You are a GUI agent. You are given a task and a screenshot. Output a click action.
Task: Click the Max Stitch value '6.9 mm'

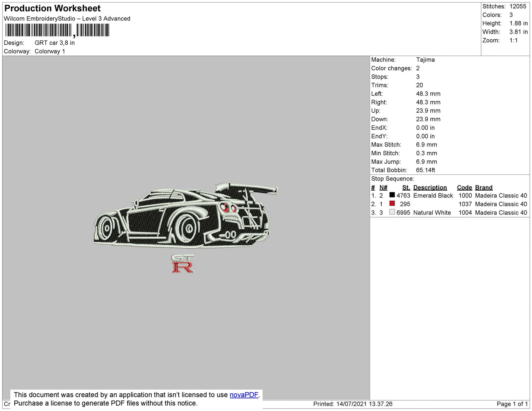[x=426, y=145]
